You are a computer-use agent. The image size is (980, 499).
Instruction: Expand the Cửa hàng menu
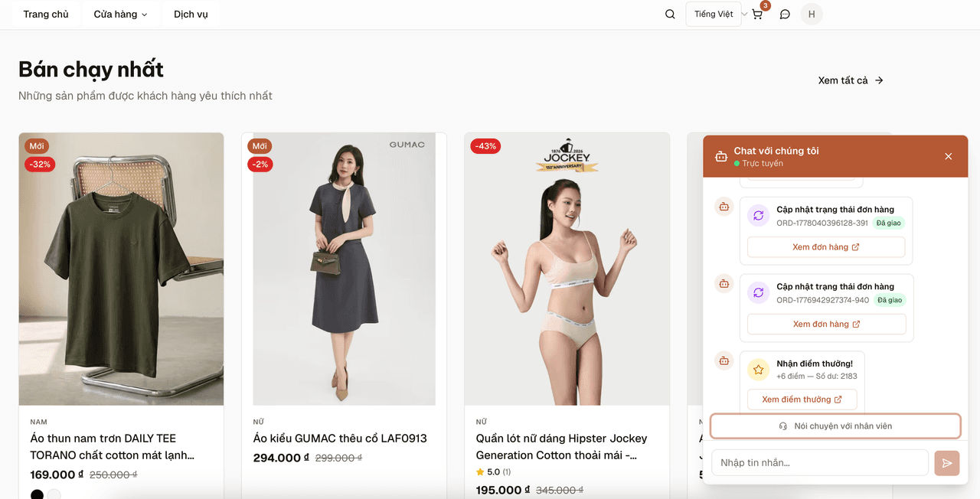click(120, 14)
